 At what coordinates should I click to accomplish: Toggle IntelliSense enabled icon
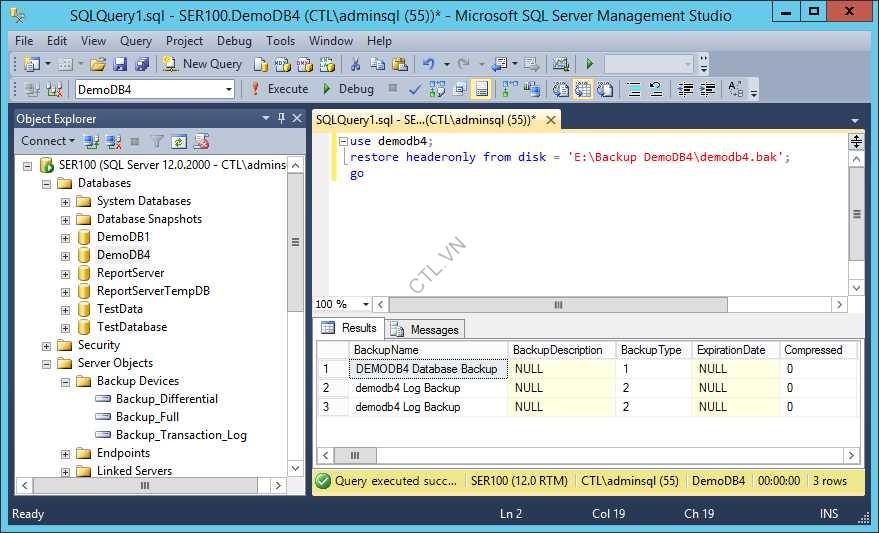(x=482, y=90)
